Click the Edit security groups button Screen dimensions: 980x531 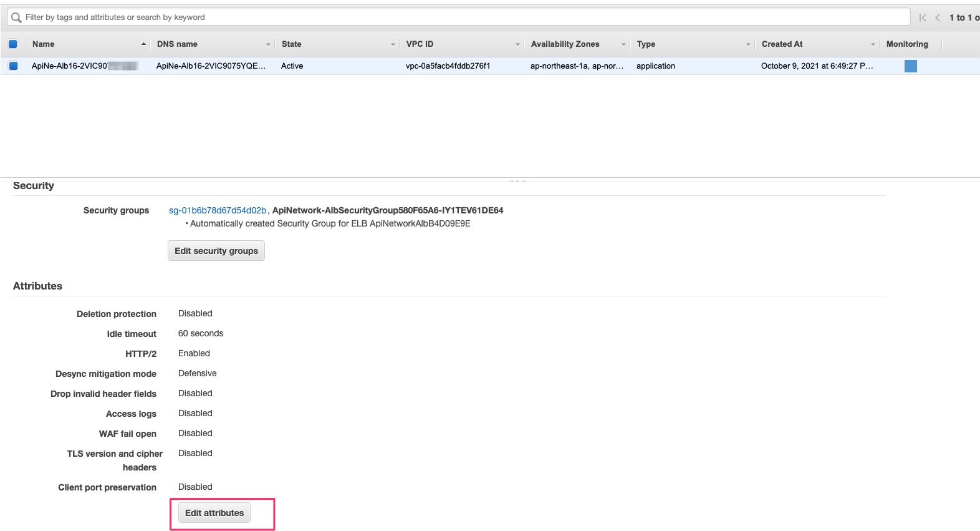(216, 251)
